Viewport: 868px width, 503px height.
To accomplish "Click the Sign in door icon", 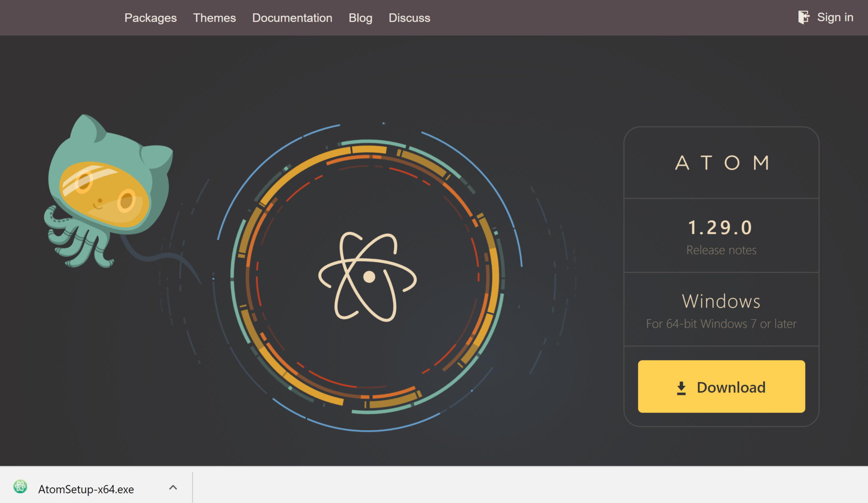I will [x=803, y=17].
